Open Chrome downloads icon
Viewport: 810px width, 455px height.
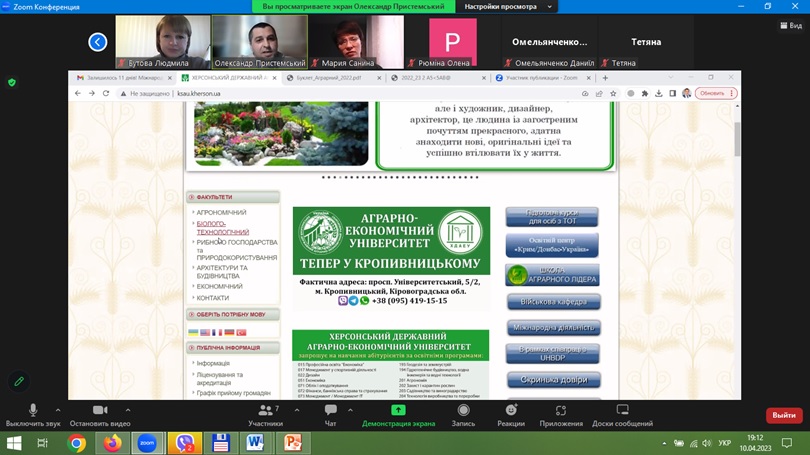[659, 93]
